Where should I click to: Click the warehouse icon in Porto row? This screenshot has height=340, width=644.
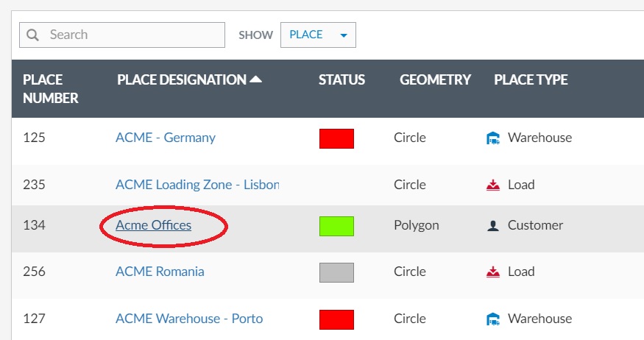click(x=493, y=319)
